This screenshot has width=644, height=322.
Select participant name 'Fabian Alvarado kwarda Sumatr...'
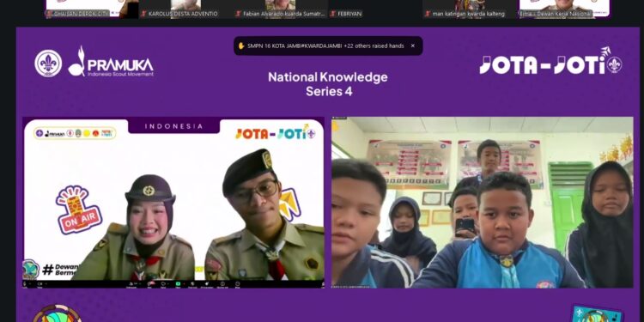click(x=284, y=14)
